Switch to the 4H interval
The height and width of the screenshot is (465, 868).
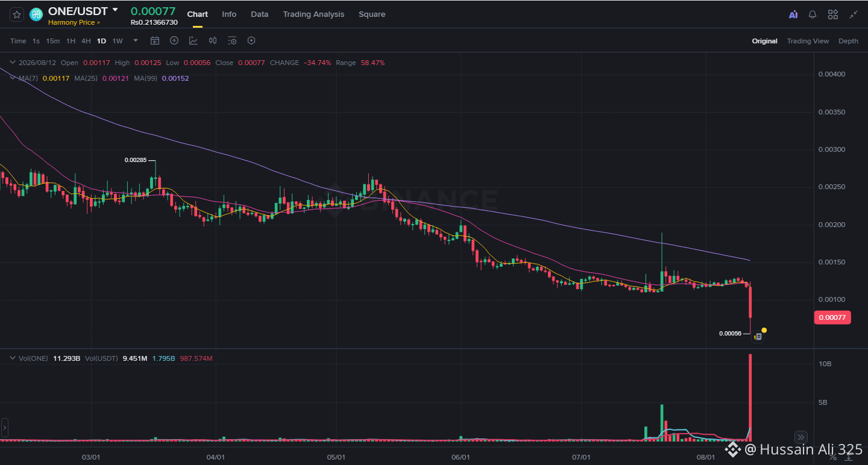[86, 41]
